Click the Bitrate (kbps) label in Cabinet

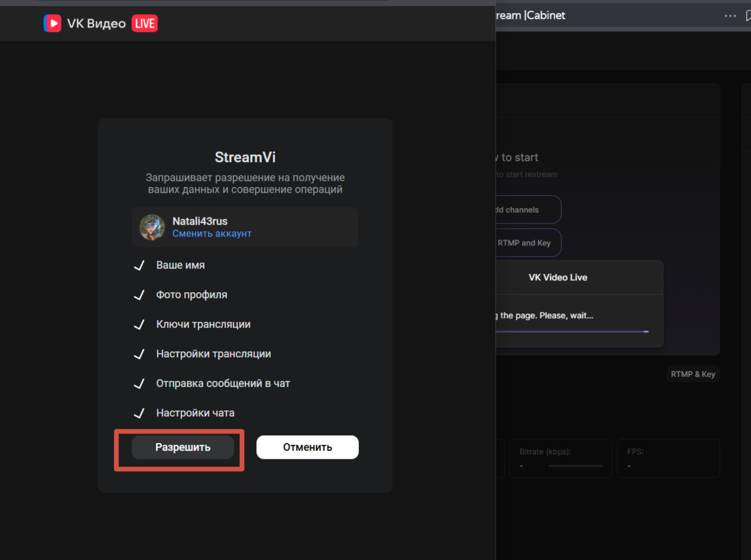pyautogui.click(x=546, y=452)
